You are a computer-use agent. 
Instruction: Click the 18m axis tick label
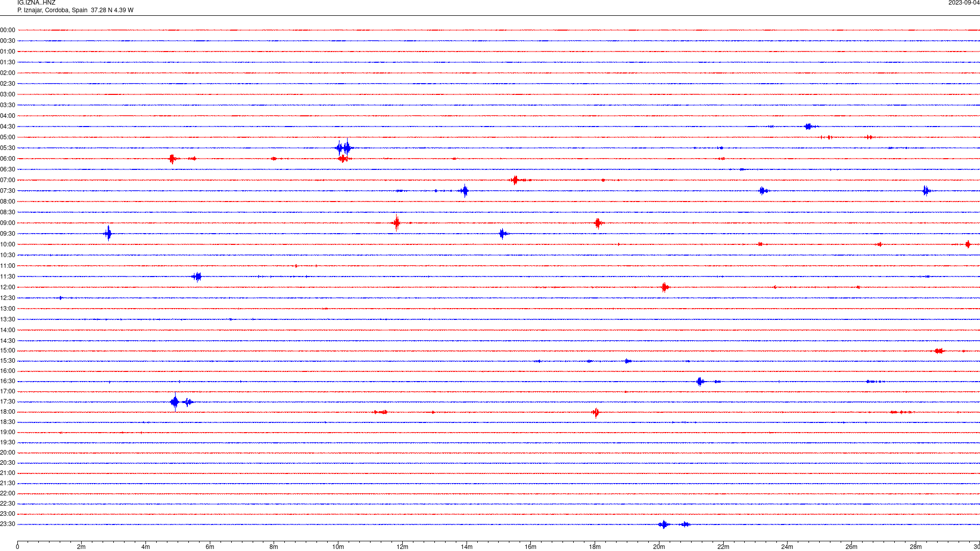pos(595,547)
